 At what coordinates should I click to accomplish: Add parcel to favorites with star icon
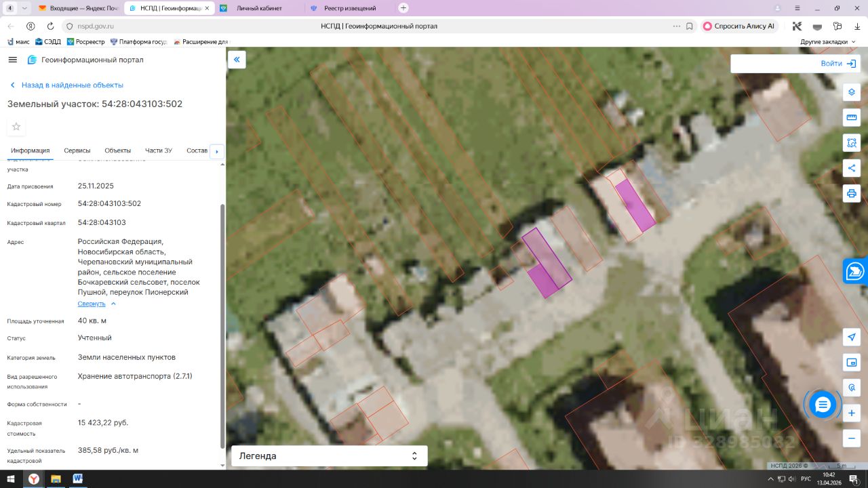point(16,127)
